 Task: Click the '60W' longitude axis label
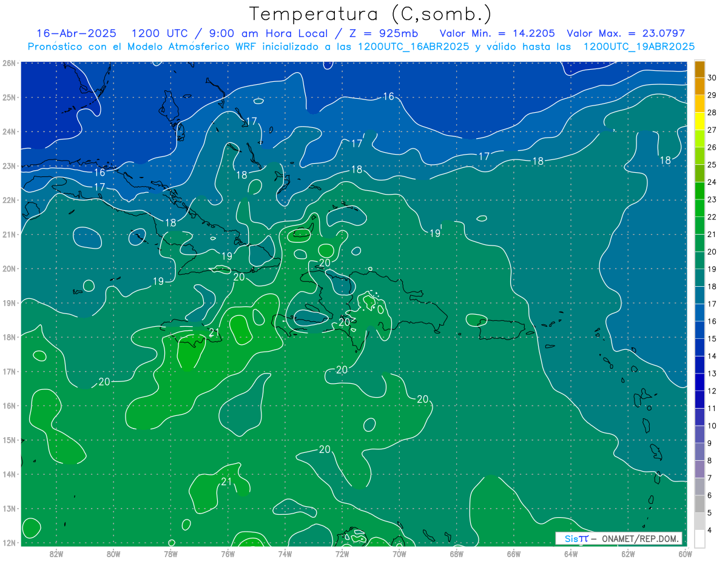click(685, 553)
